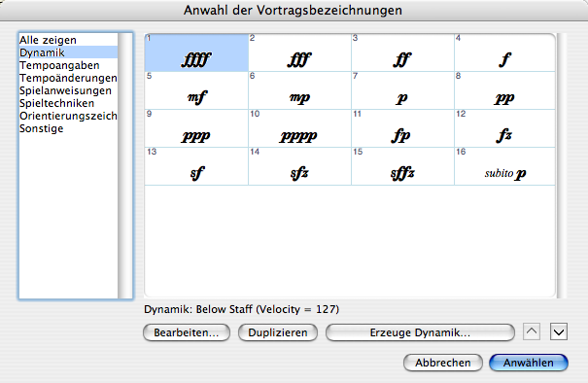The image size is (588, 383).
Task: Select the mf mezzo-forte expression
Action: click(196, 90)
